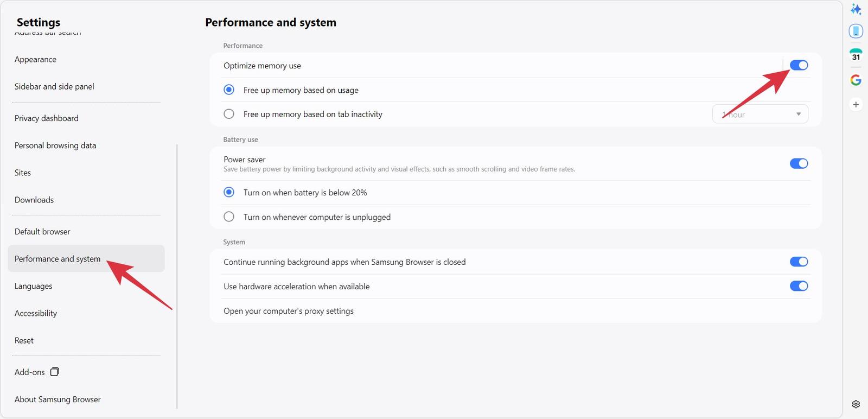This screenshot has height=419, width=868.
Task: Toggle hardware acceleration switch
Action: (799, 286)
